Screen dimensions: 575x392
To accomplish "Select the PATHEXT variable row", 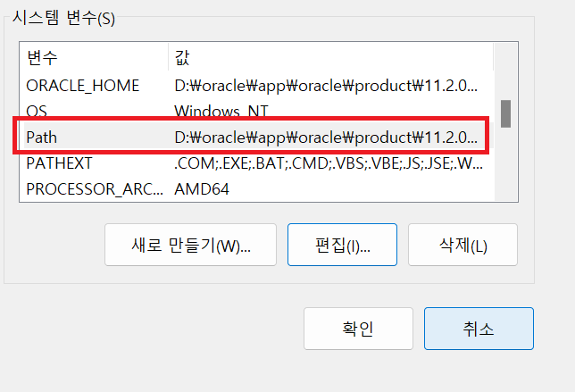I will [x=257, y=163].
